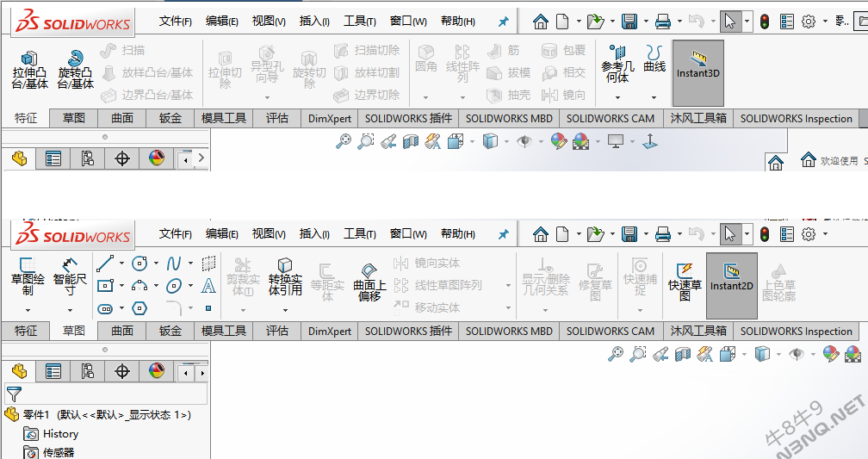Toggle the Select cursor tool in Instant3D window
Image resolution: width=868 pixels, height=459 pixels.
[x=730, y=22]
